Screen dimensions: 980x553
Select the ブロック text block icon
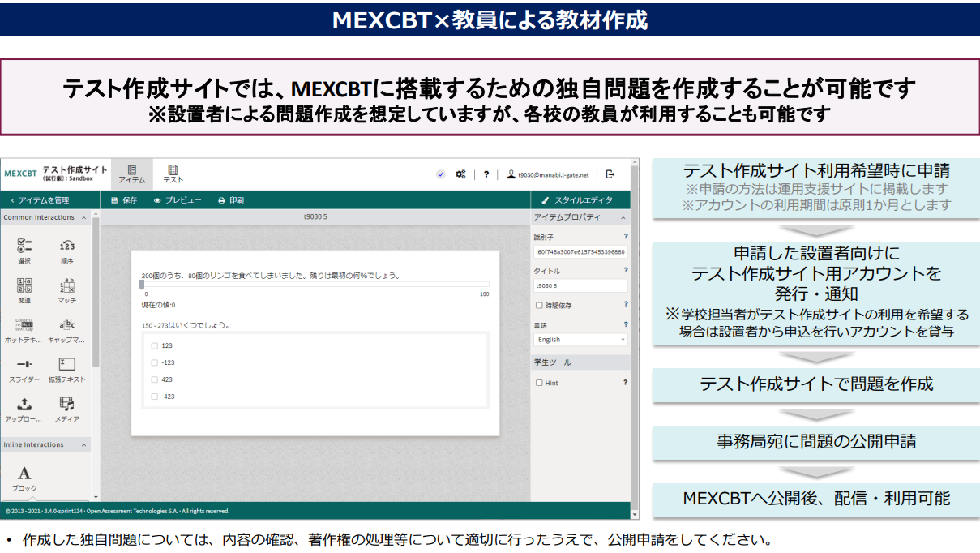coord(24,473)
